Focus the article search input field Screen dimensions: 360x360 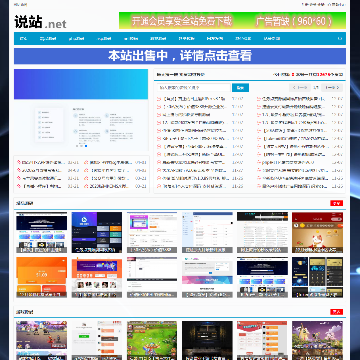(x=194, y=88)
